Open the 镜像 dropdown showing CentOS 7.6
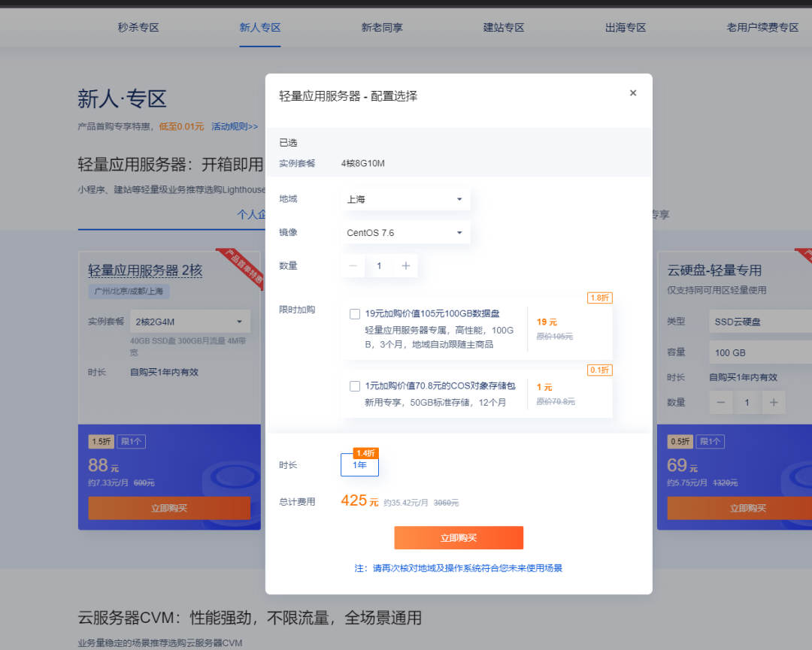The image size is (812, 650). coord(405,233)
